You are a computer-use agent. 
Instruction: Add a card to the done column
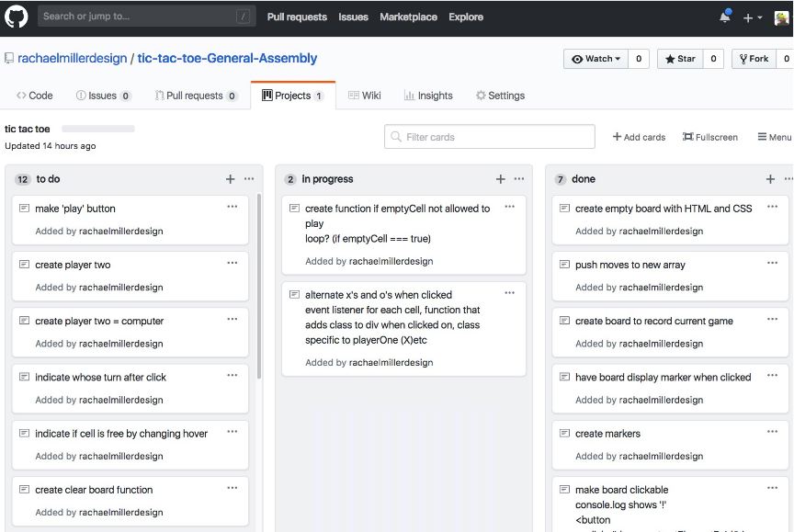(770, 178)
